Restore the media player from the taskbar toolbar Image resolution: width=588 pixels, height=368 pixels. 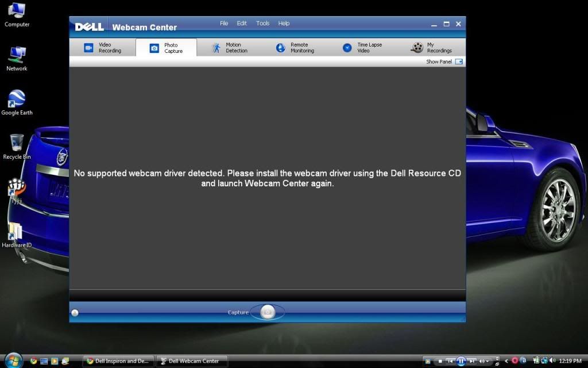tap(497, 364)
